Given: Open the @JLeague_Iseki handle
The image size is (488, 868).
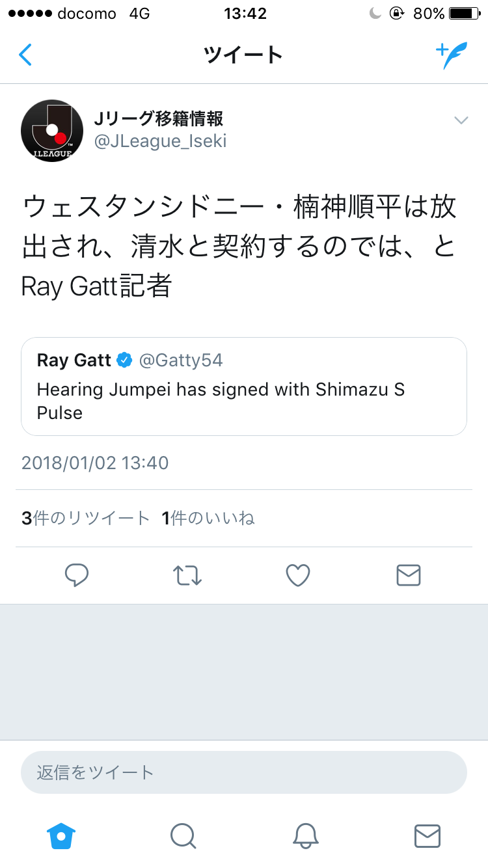Looking at the screenshot, I should pos(161,141).
